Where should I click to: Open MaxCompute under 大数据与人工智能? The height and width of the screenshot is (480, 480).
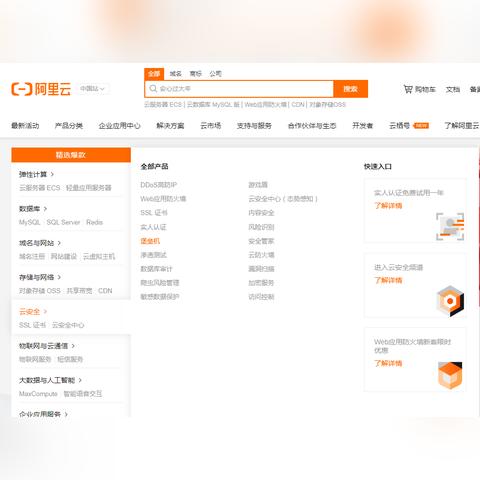pos(38,394)
